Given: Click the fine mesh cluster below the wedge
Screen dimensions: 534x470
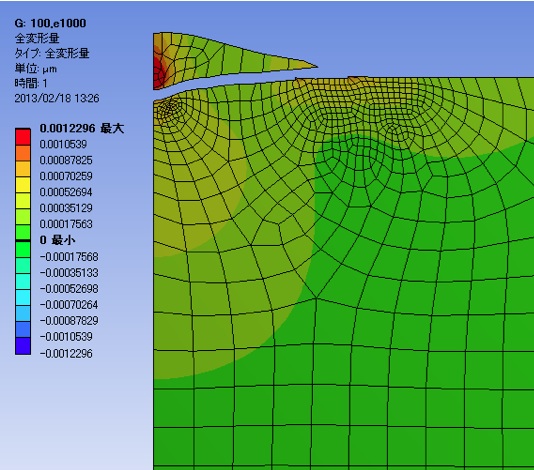Looking at the screenshot, I should pyautogui.click(x=168, y=108).
